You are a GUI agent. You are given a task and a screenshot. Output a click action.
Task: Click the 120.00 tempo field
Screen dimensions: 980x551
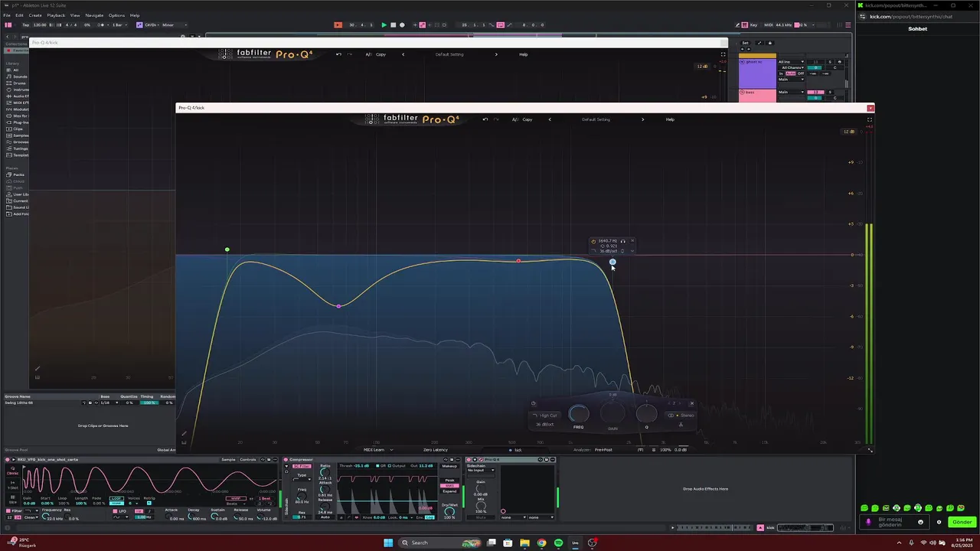(40, 24)
